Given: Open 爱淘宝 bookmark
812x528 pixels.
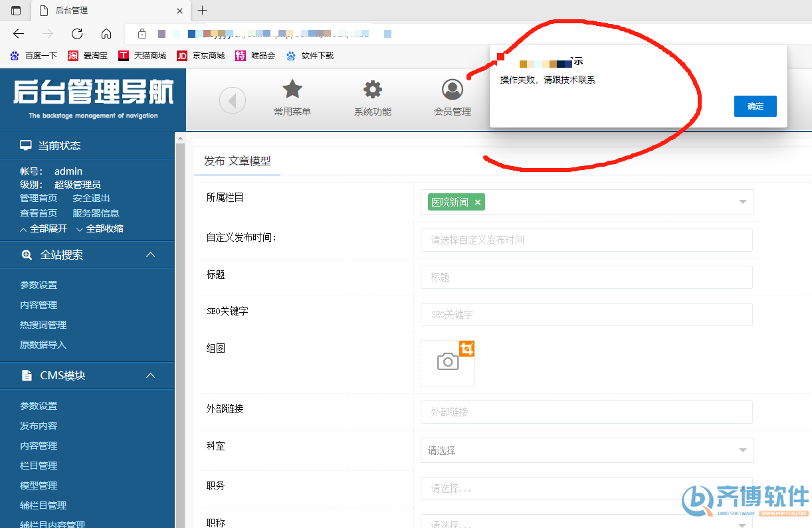Looking at the screenshot, I should (x=88, y=56).
